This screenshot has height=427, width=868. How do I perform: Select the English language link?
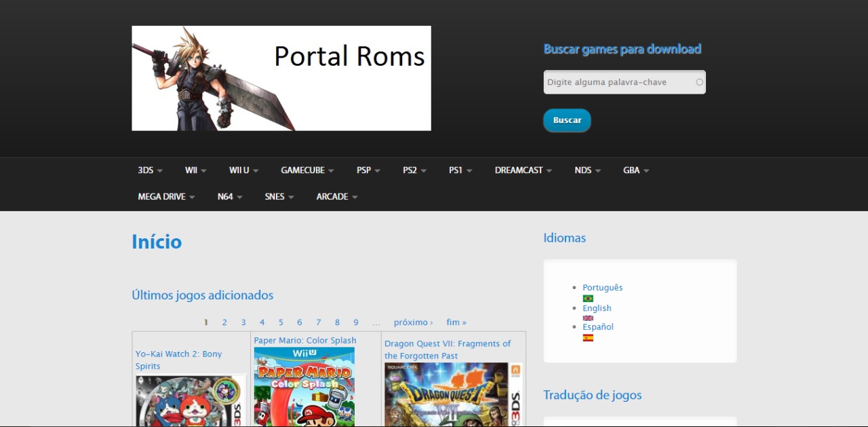click(x=597, y=308)
